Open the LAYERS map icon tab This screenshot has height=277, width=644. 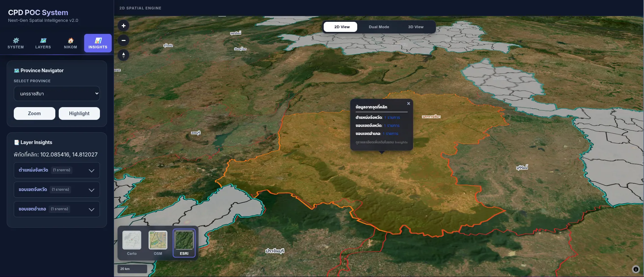point(43,43)
